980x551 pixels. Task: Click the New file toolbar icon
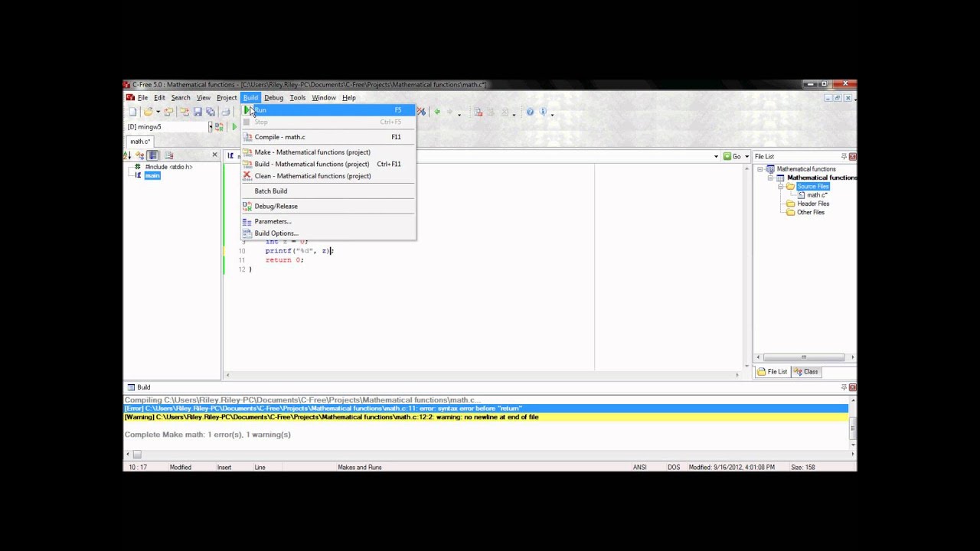coord(133,112)
